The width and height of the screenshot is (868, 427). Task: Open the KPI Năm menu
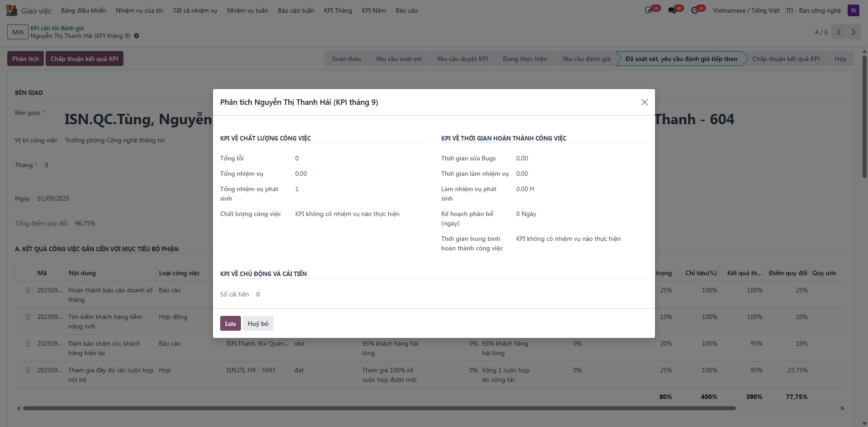coord(373,10)
